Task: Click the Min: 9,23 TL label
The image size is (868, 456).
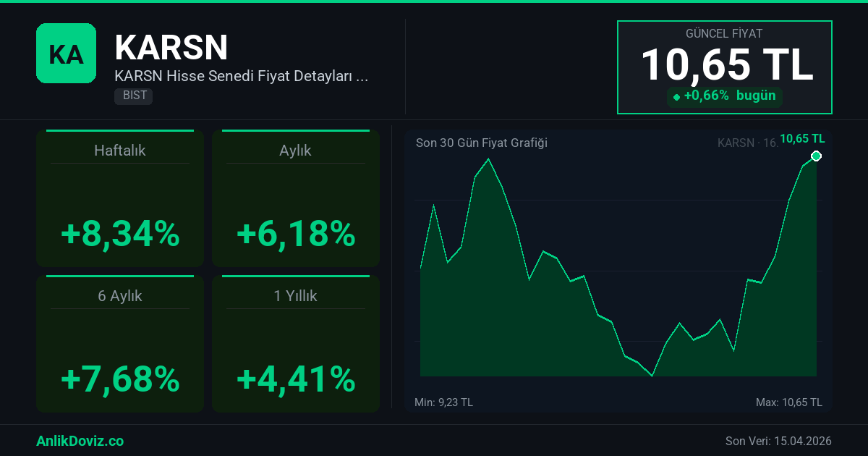Action: [x=443, y=402]
